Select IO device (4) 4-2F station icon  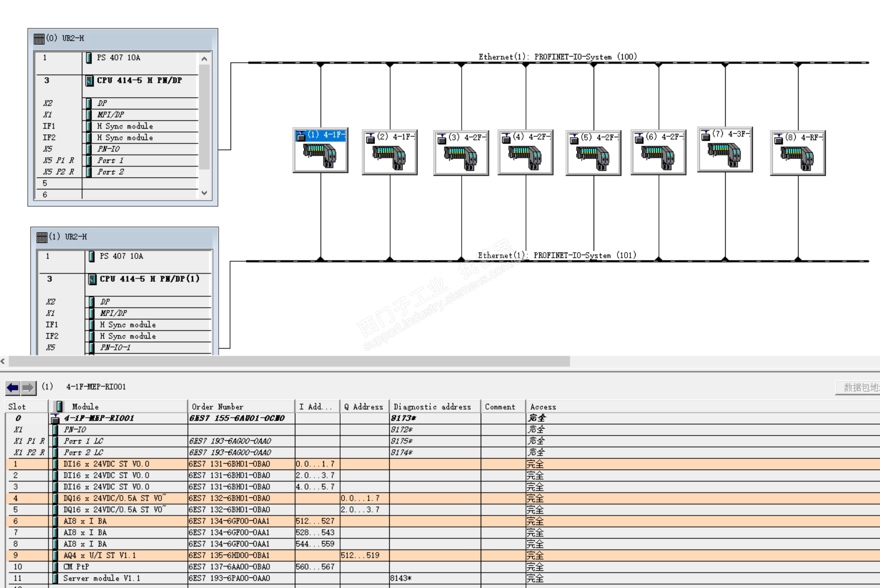(526, 152)
